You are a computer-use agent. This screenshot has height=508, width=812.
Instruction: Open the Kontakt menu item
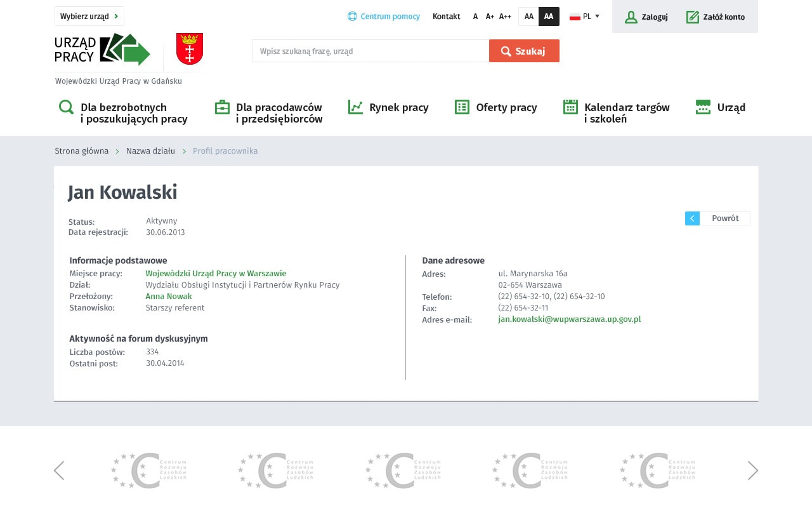(x=446, y=17)
